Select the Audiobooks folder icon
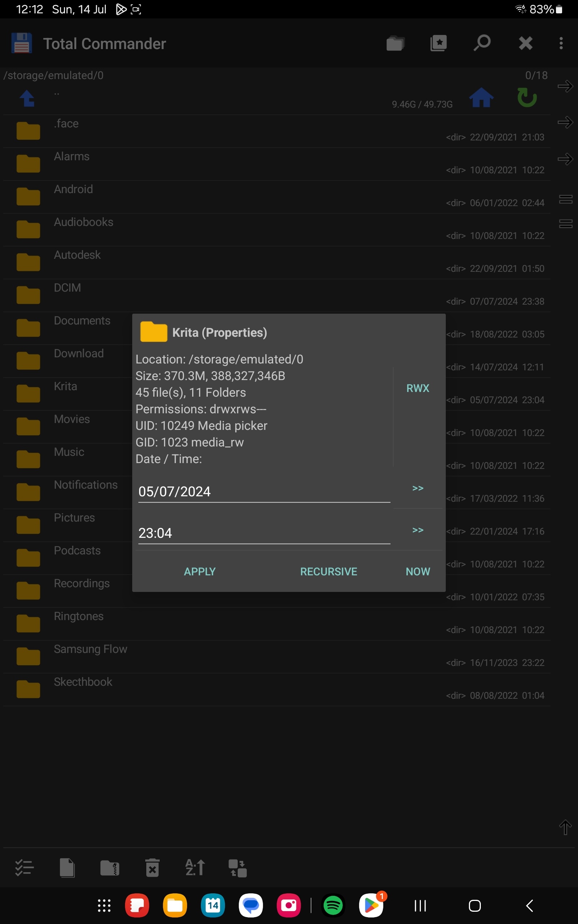This screenshot has height=924, width=578. (28, 230)
